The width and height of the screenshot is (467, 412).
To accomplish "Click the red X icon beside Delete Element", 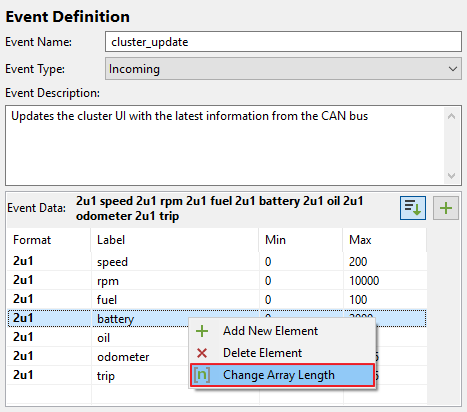I will [x=202, y=353].
